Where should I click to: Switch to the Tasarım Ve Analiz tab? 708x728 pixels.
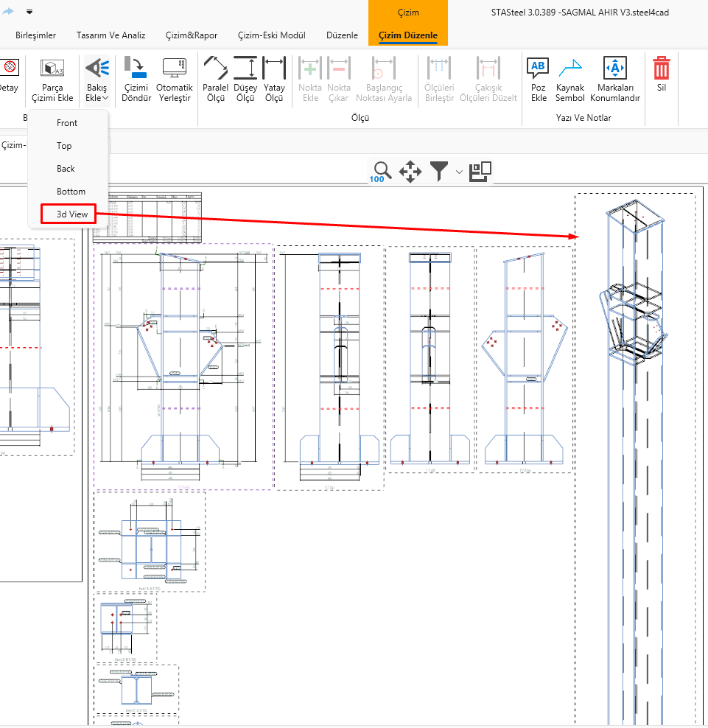pos(111,35)
